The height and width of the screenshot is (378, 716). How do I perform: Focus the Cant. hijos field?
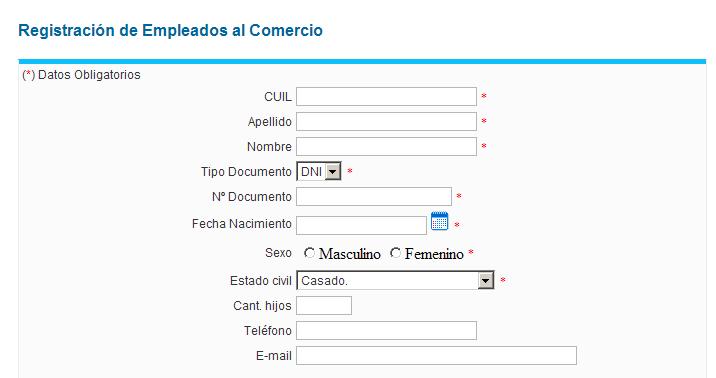324,305
